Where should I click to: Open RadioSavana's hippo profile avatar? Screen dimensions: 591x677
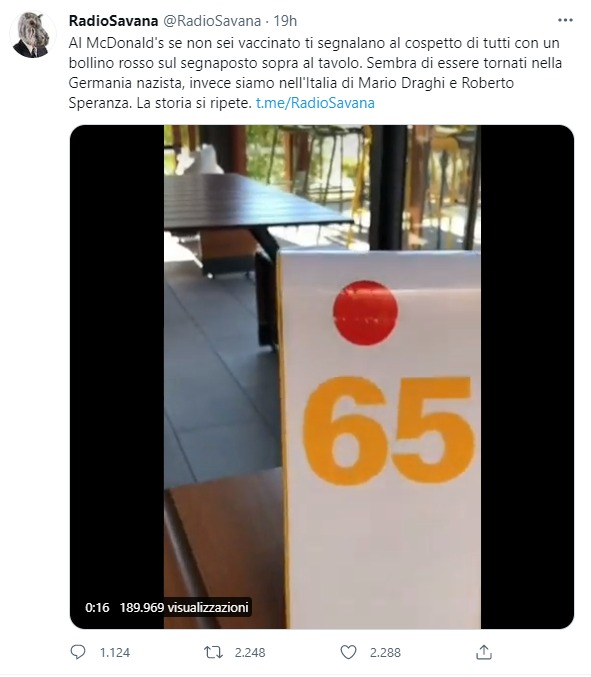[33, 35]
